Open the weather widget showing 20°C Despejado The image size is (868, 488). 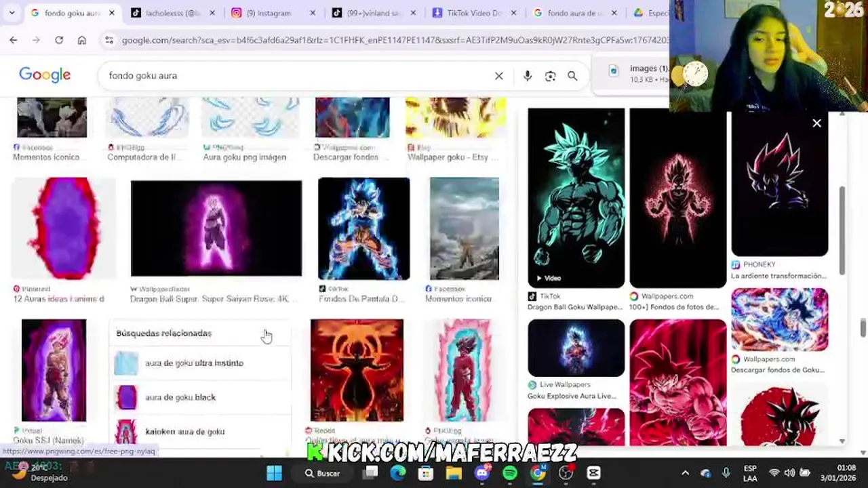[x=39, y=472]
